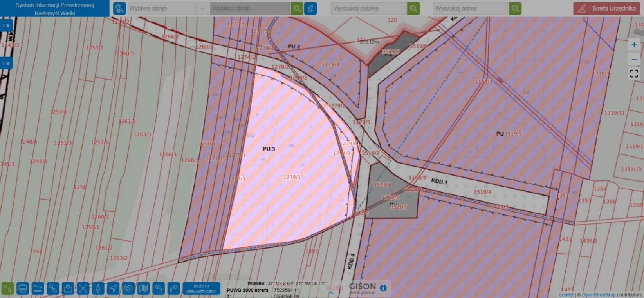Click the System Informacji Przestrzennej Radomyśl Wielki title

tap(55, 9)
